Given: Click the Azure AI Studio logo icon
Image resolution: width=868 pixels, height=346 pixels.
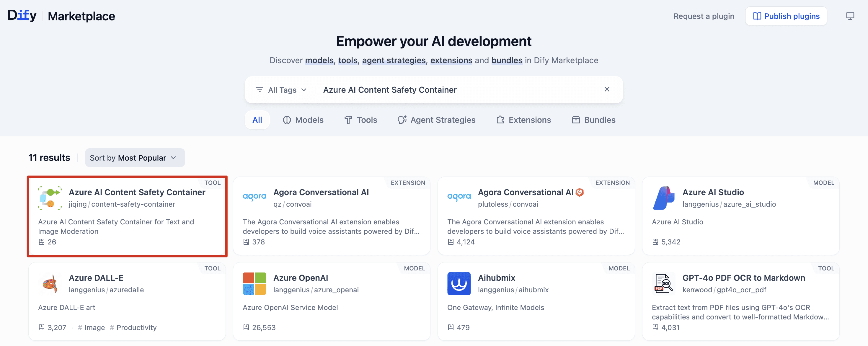Looking at the screenshot, I should tap(663, 198).
